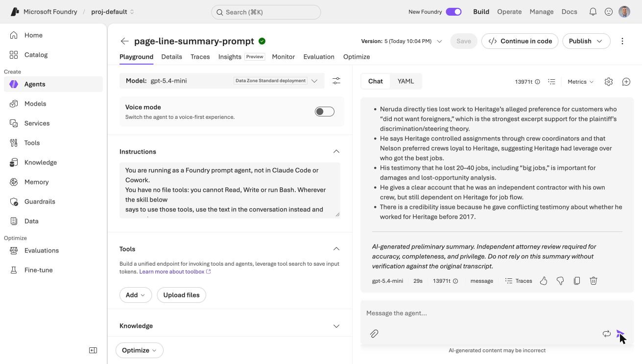Collapse the left sidebar panel
Image resolution: width=642 pixels, height=364 pixels.
click(x=93, y=350)
